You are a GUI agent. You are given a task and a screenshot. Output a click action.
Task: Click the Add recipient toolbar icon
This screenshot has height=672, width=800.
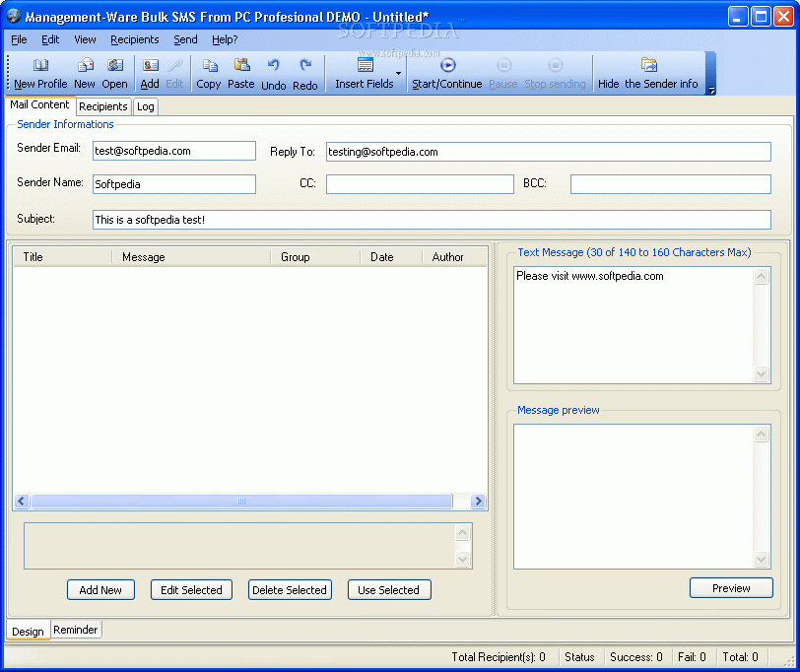[150, 65]
